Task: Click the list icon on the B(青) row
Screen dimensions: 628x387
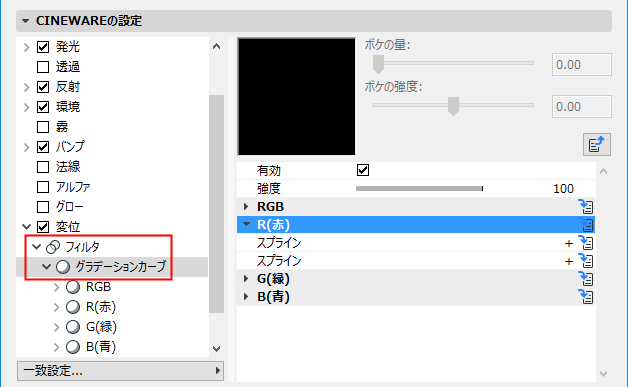Action: pos(586,297)
